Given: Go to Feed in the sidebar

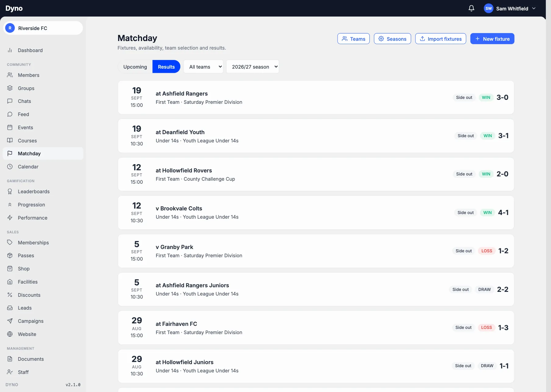Looking at the screenshot, I should [43, 114].
